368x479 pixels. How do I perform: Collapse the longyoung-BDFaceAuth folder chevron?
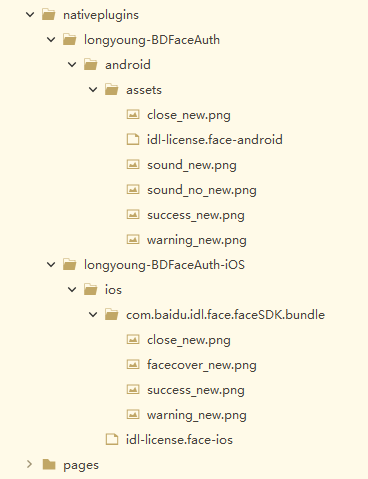[x=51, y=40]
